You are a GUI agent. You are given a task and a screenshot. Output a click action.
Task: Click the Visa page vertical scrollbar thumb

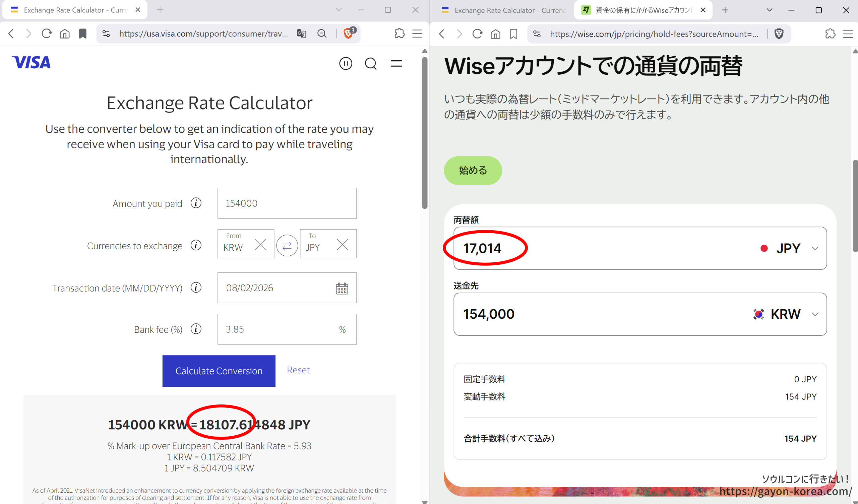425,133
